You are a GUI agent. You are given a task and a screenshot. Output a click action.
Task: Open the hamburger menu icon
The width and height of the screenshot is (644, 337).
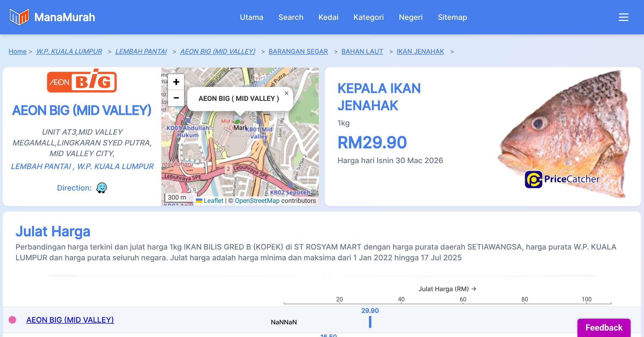click(x=623, y=17)
